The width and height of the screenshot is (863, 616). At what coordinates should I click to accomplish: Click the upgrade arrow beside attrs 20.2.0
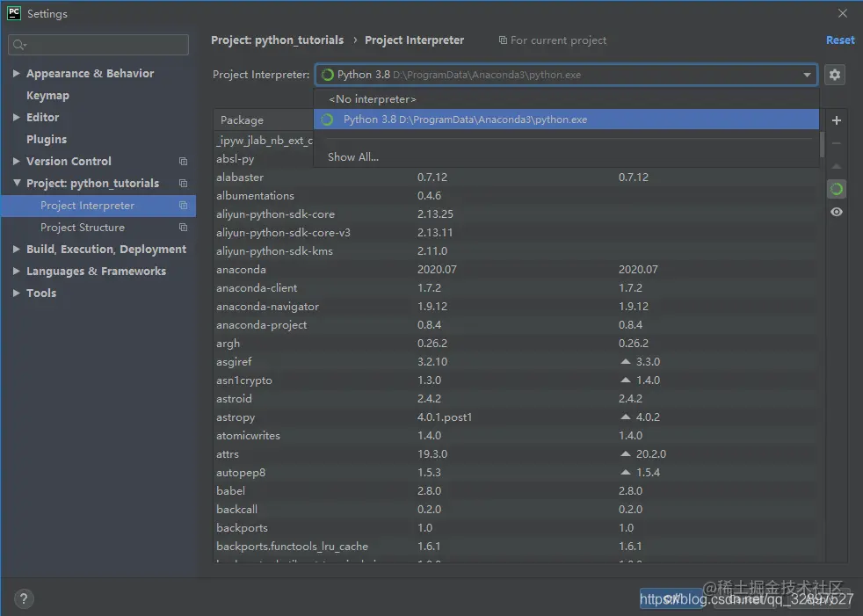[x=625, y=453]
